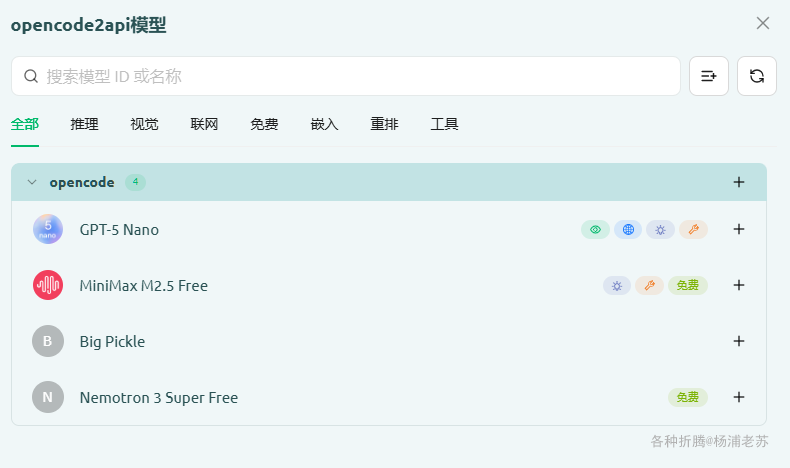Screen dimensions: 790x468
Task: Add the Nemotron 3 Super Free model
Action: coord(739,397)
